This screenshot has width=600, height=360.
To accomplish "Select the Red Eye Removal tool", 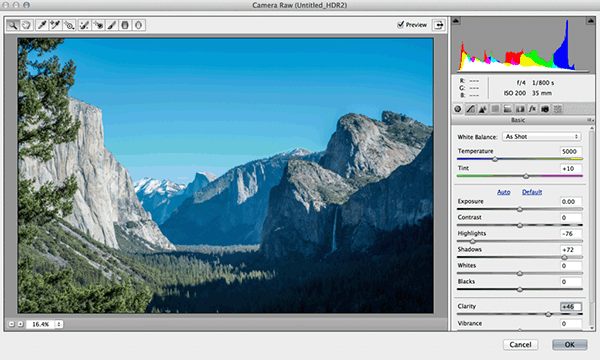I will 98,25.
